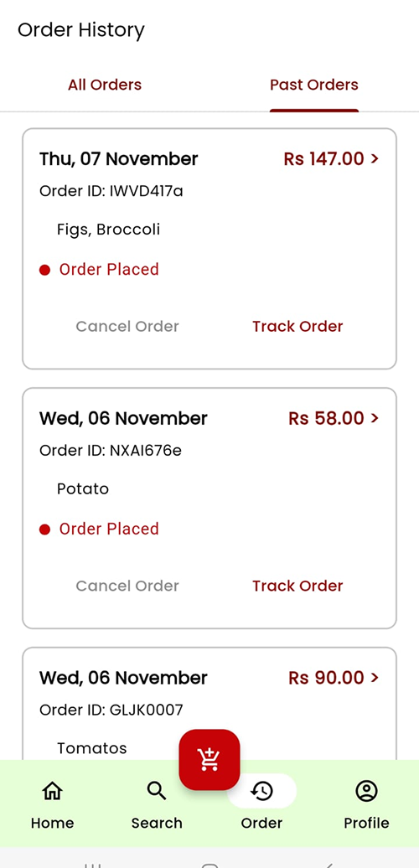The width and height of the screenshot is (419, 868).
Task: Expand order details via Rs 147.00 chevron
Action: 375,159
